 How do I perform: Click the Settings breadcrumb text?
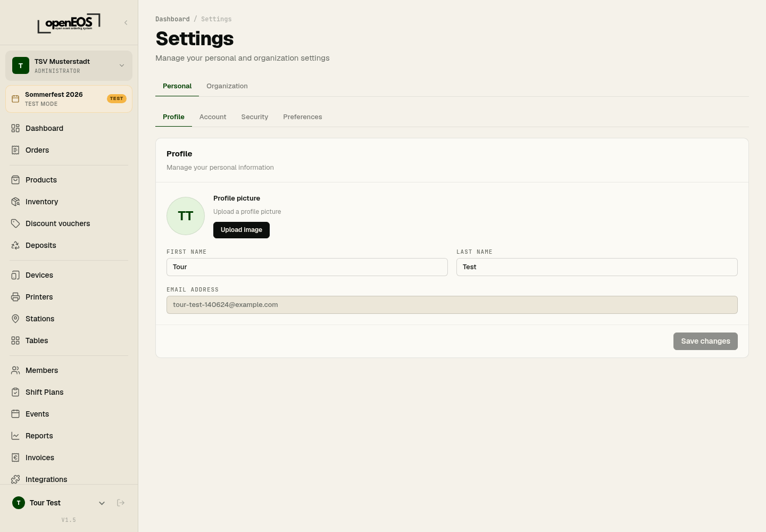pos(217,19)
